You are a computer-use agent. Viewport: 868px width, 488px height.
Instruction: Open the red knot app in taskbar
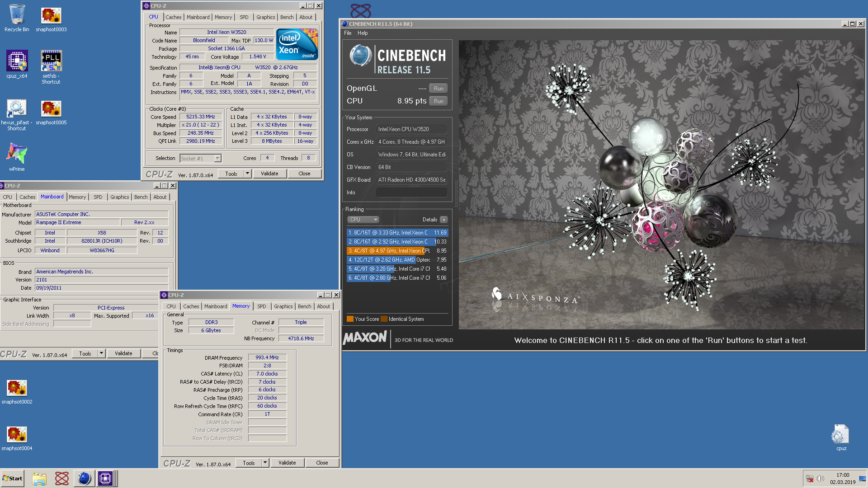62,479
